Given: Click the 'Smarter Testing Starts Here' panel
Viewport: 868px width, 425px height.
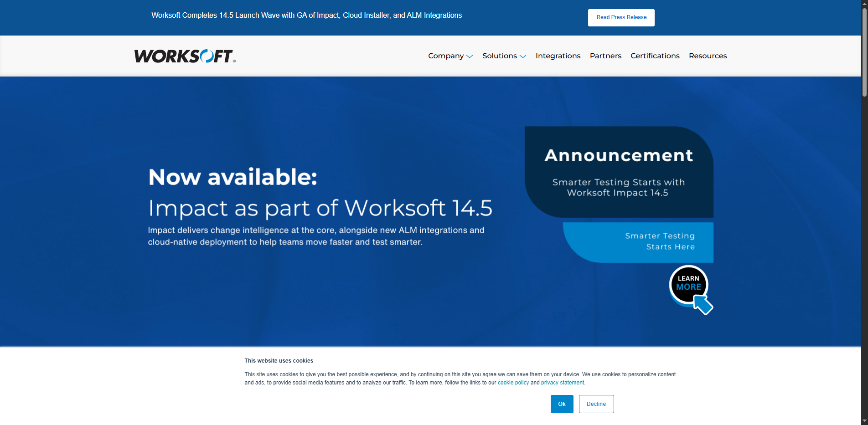Looking at the screenshot, I should [x=638, y=242].
